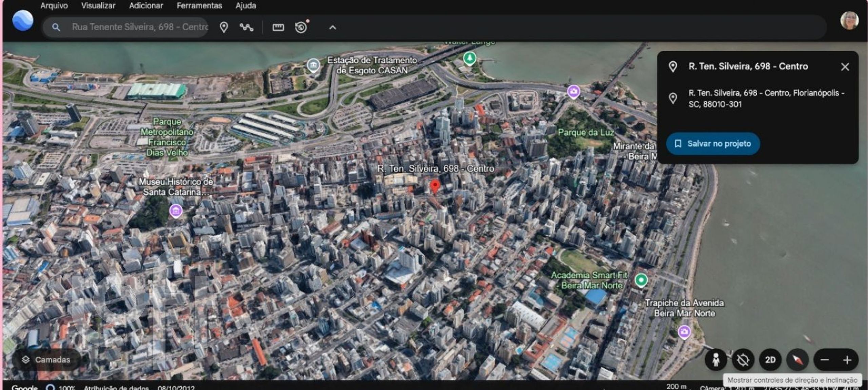The height and width of the screenshot is (390, 868).
Task: Open the ruler measure tool
Action: (278, 27)
